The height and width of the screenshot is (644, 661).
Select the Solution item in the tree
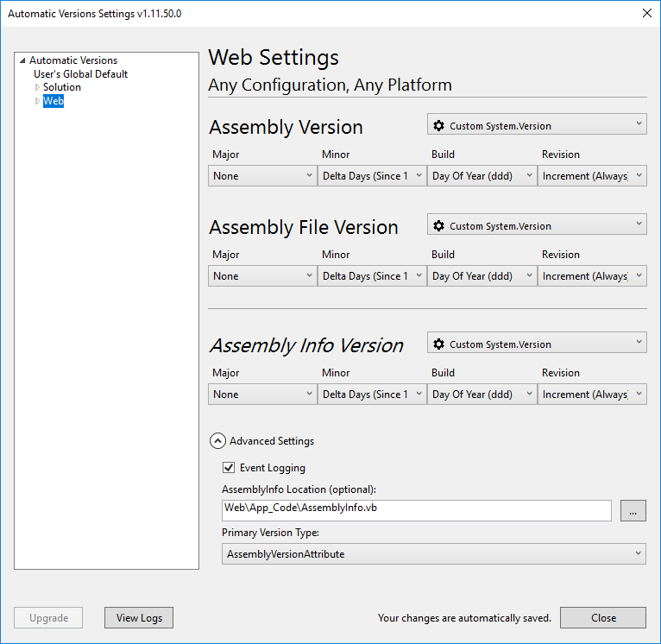coord(62,87)
